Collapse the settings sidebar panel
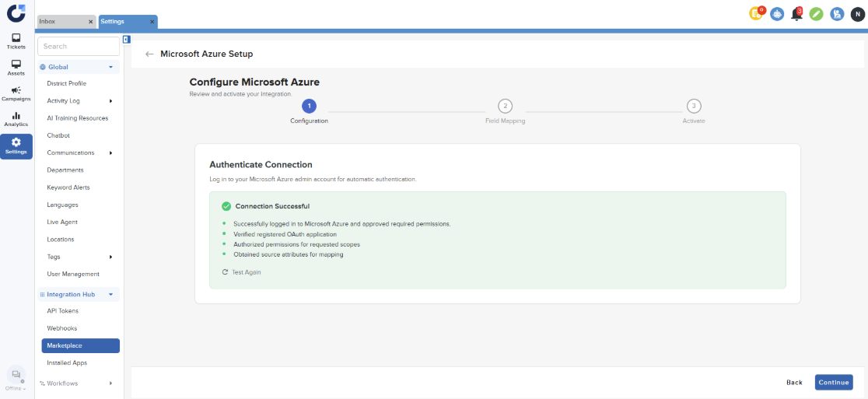The height and width of the screenshot is (399, 868). 126,40
